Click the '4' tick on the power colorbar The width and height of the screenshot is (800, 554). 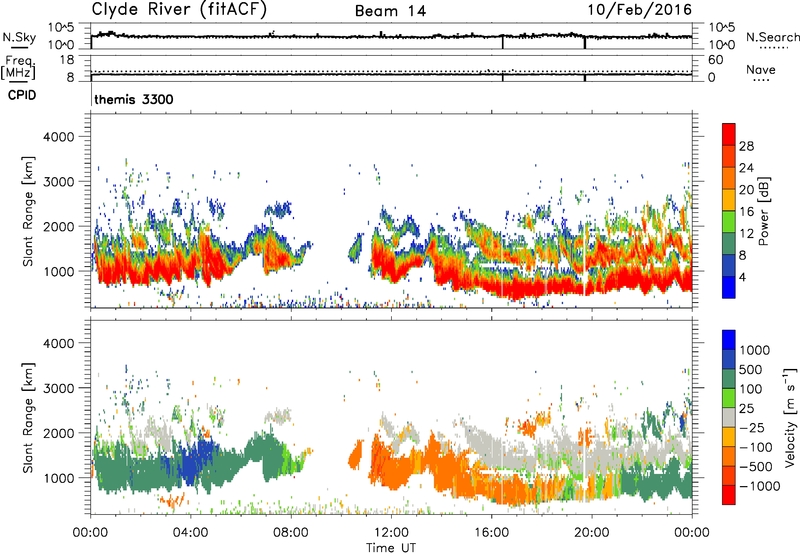742,277
